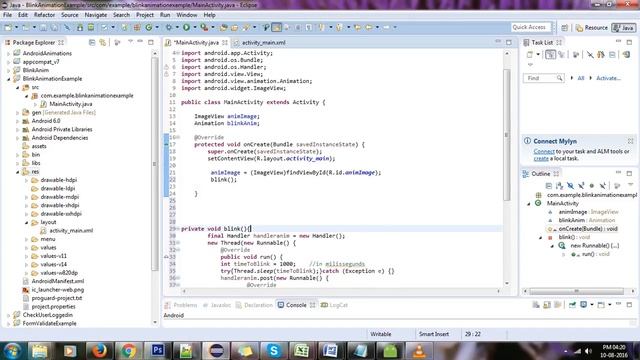Switch to activity_main.xml editor tab
The image size is (640, 360).
259,42
